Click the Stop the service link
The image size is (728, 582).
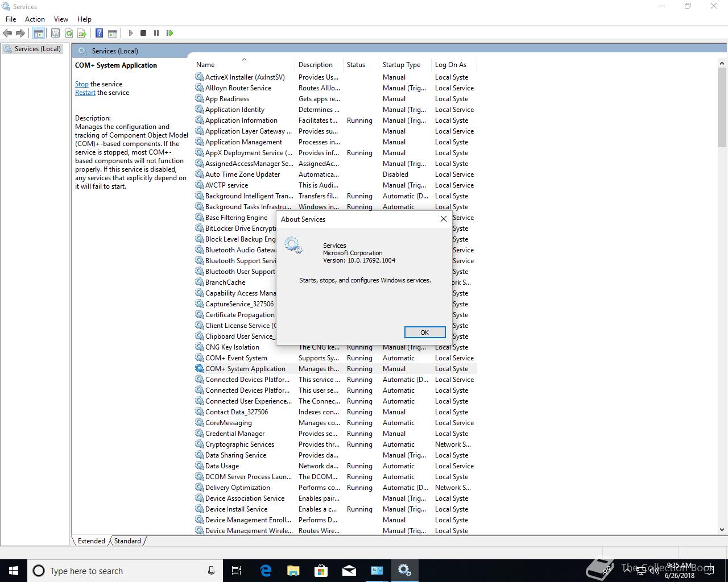82,84
